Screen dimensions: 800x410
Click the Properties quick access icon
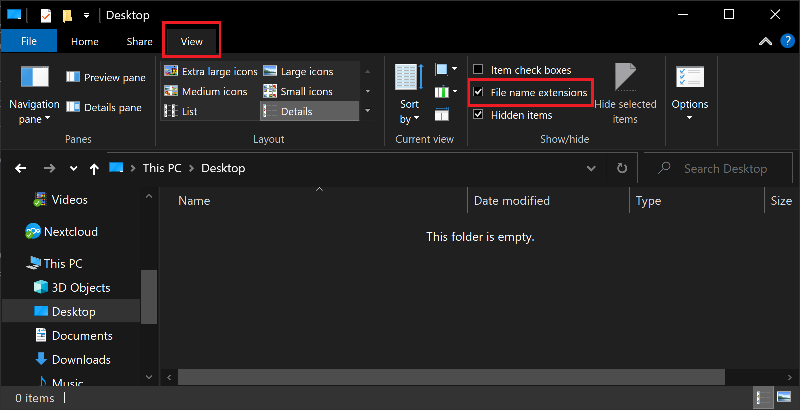tap(45, 15)
